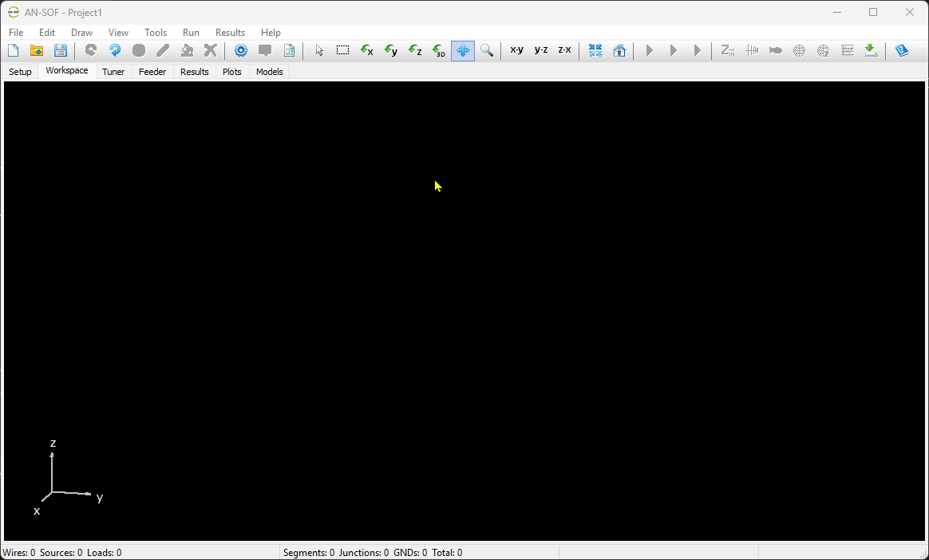Open a project using the folder icon
929x560 pixels.
(x=37, y=51)
